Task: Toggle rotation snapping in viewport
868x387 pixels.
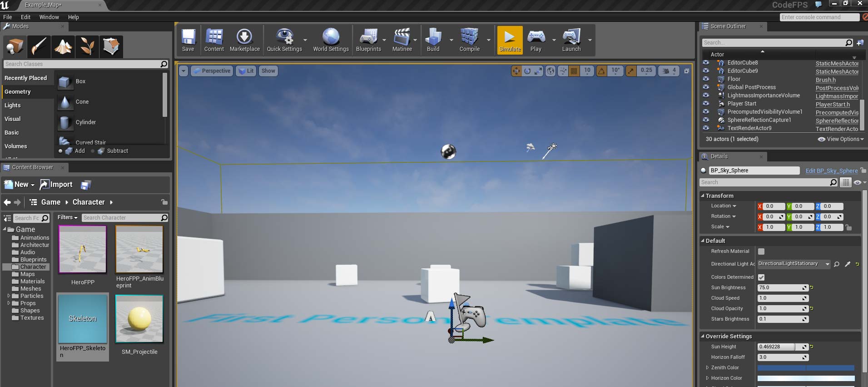Action: 601,71
